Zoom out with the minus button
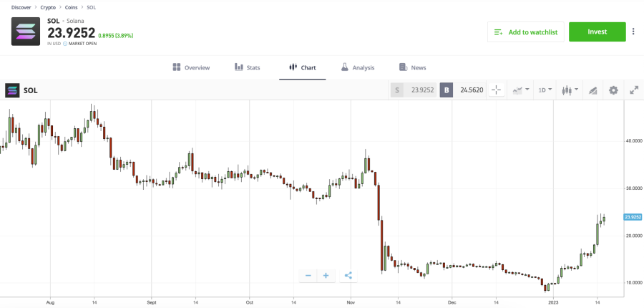This screenshot has height=308, width=644. 308,275
